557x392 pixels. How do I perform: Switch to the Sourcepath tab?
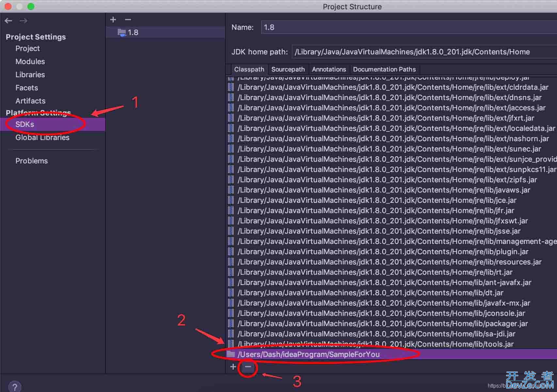288,69
